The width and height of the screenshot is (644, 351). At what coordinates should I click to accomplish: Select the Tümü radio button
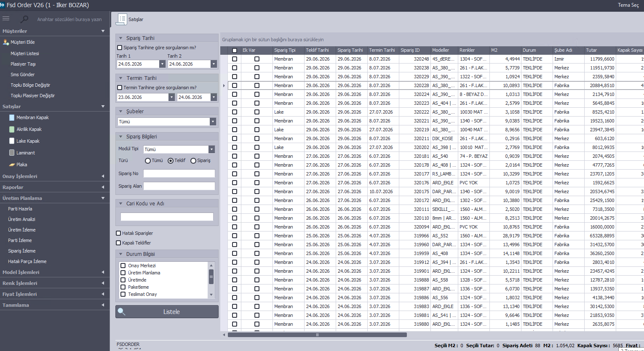148,161
